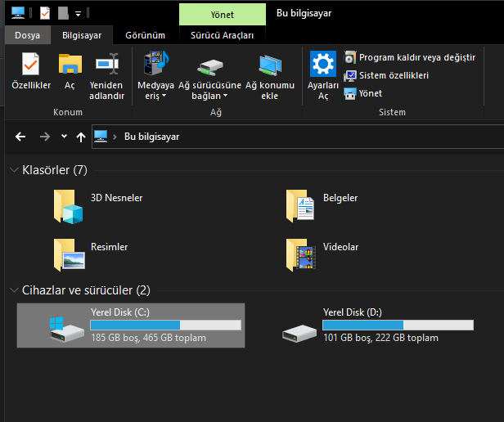This screenshot has width=504, height=422.
Task: Click the Özellikler label
Action: coord(31,85)
